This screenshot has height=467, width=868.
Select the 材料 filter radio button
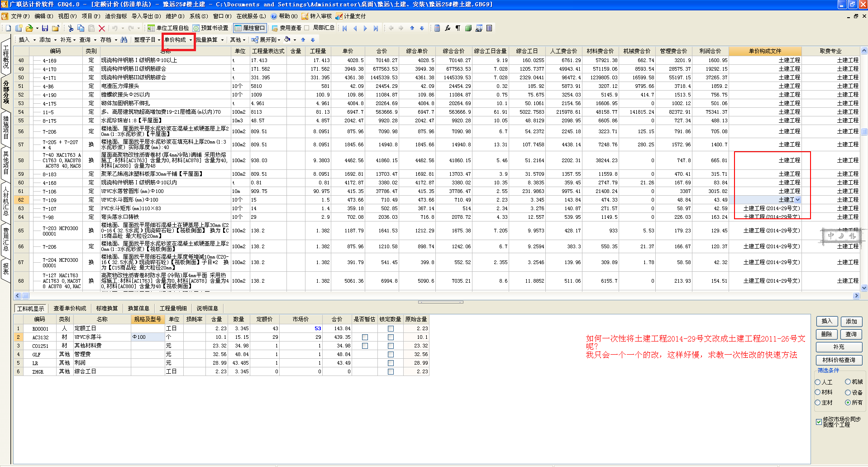[818, 392]
